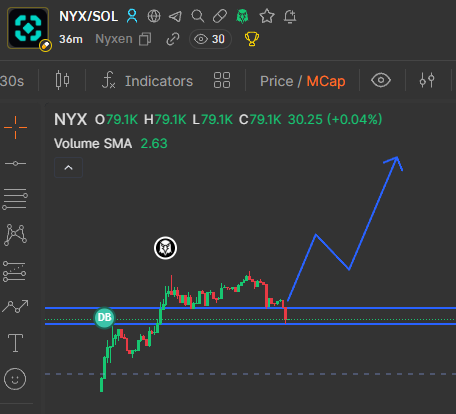The image size is (456, 414).
Task: Open chart settings sliders icon
Action: pos(427,80)
